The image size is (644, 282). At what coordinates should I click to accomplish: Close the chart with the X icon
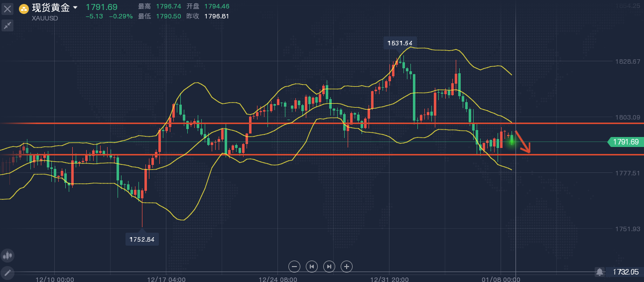click(7, 8)
